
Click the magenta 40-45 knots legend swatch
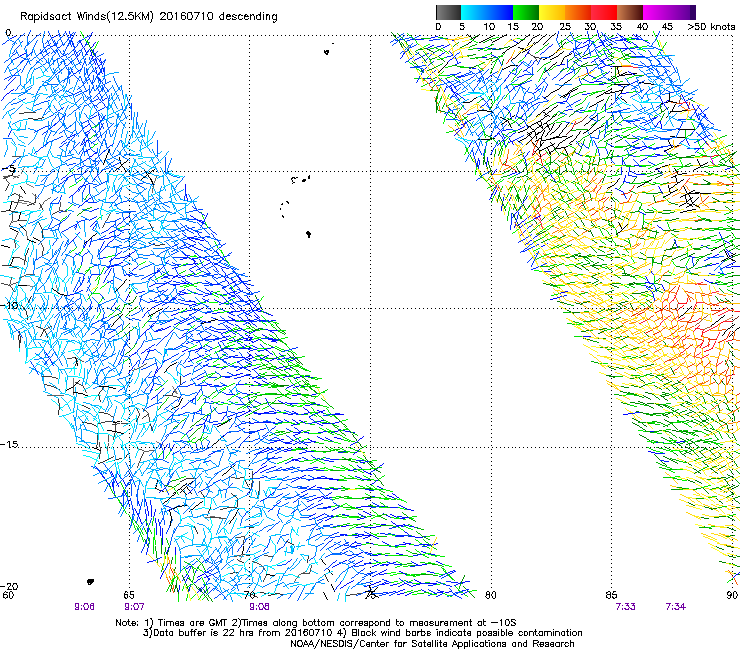(656, 12)
